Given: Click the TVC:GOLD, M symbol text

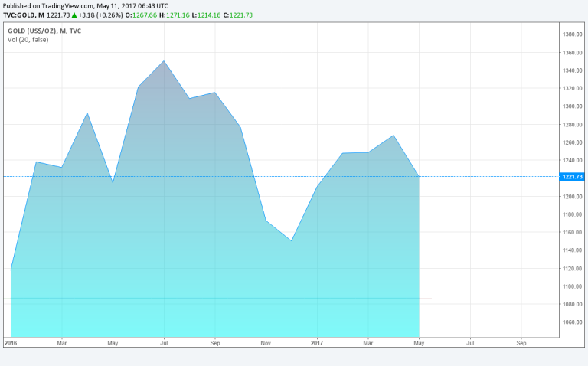Looking at the screenshot, I should point(24,15).
